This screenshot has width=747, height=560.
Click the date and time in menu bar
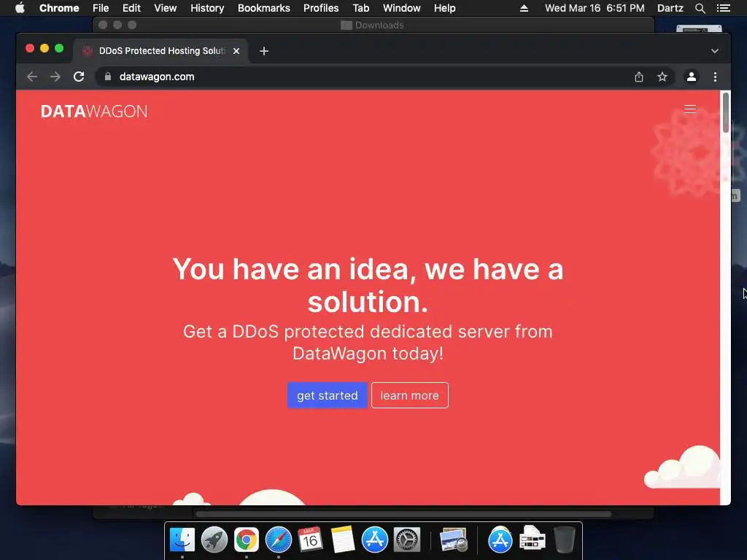point(595,8)
